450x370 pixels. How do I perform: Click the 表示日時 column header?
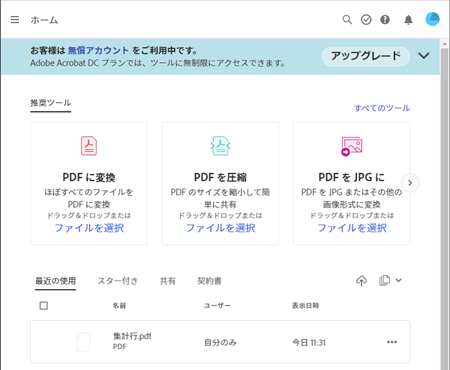pos(305,305)
